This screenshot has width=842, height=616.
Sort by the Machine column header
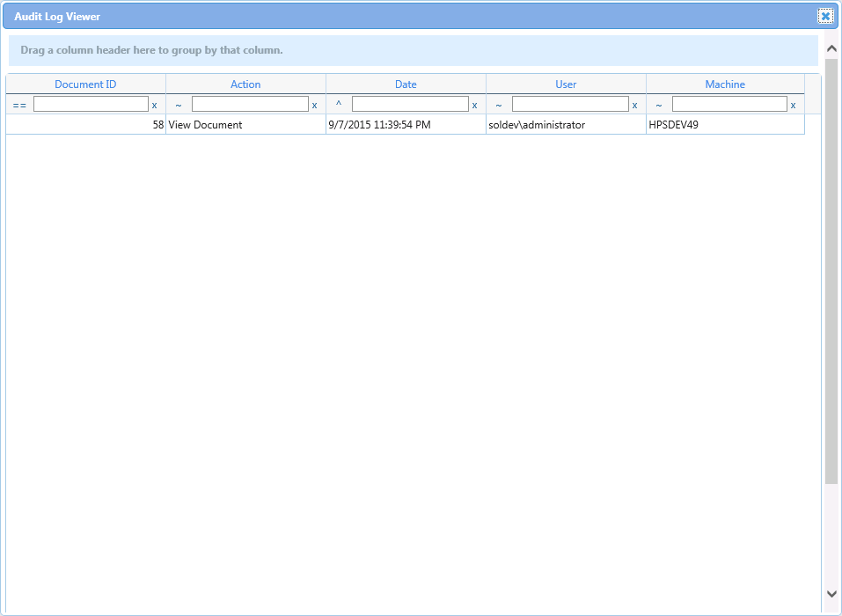click(x=725, y=84)
